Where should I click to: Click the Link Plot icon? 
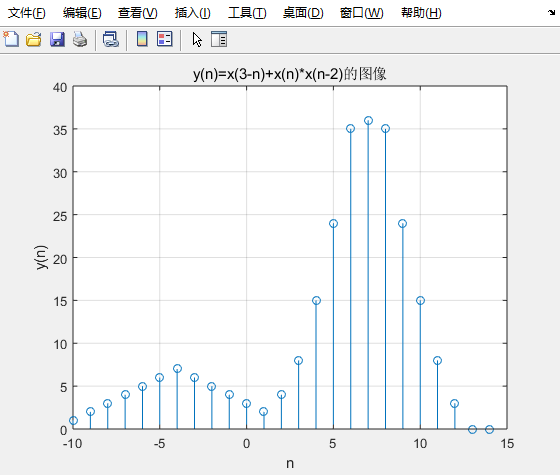coord(111,39)
